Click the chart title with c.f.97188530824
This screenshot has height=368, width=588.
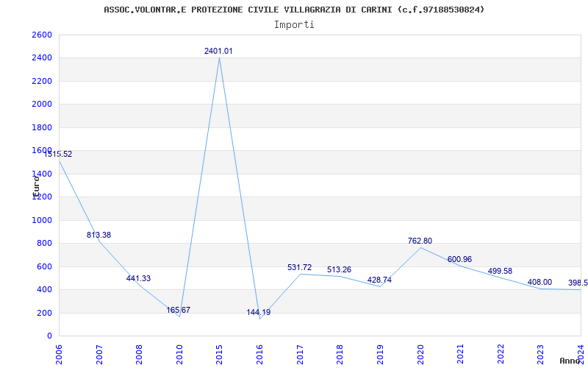(294, 10)
